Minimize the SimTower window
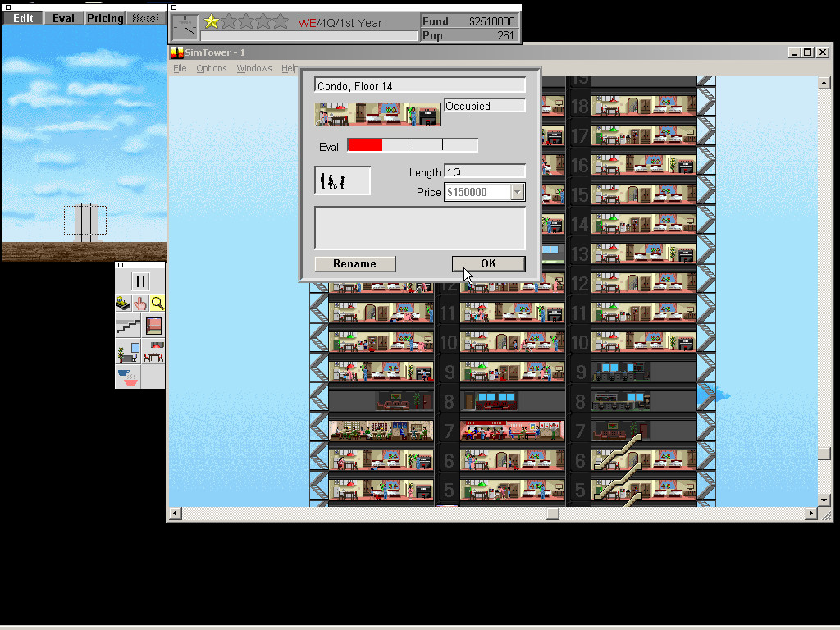This screenshot has height=630, width=840. [x=795, y=52]
